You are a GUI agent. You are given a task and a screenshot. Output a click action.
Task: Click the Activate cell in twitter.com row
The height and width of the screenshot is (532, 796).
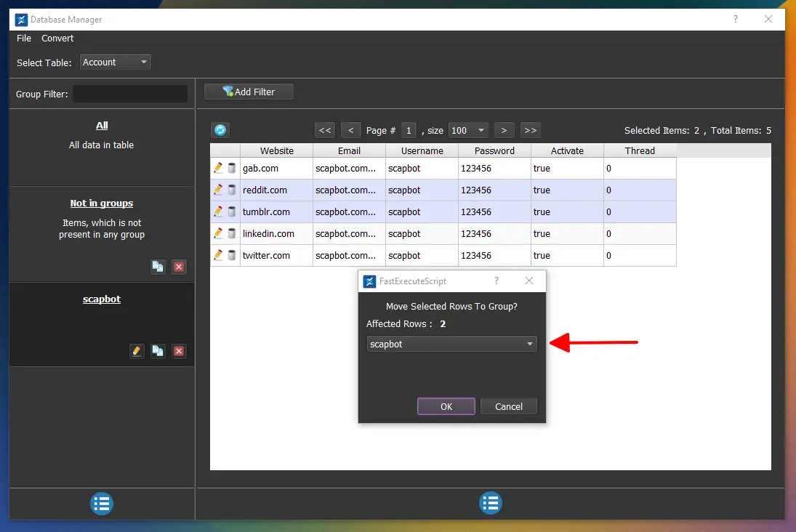[x=567, y=256]
